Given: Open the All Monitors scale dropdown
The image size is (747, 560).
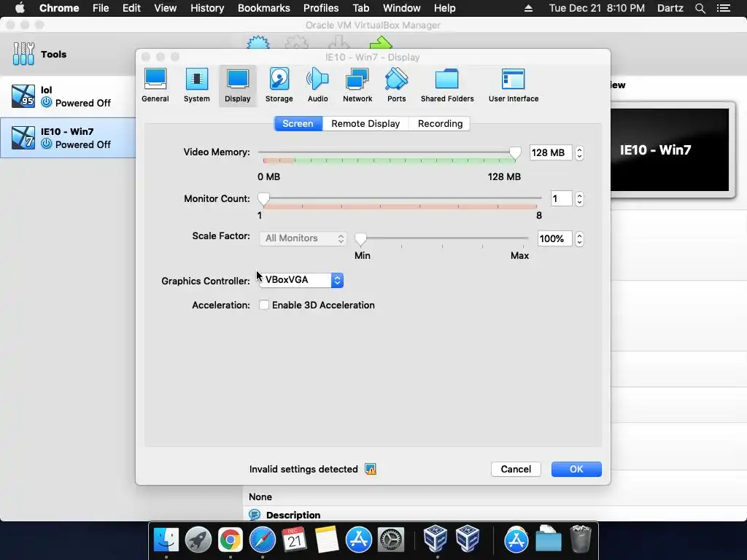Looking at the screenshot, I should [x=303, y=238].
